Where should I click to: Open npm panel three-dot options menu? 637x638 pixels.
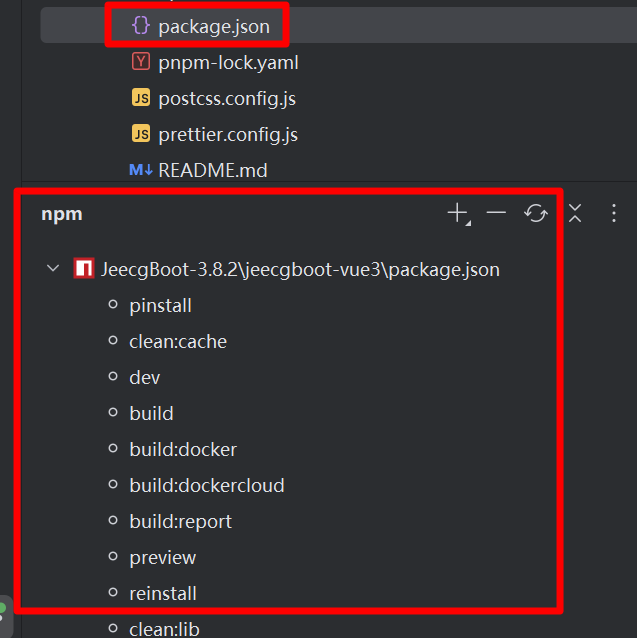(614, 213)
